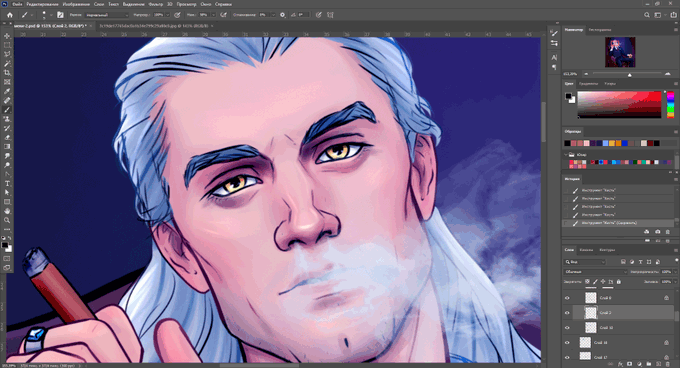Enable airbrush-style build-up
The width and height of the screenshot is (680, 368).
[x=223, y=15]
